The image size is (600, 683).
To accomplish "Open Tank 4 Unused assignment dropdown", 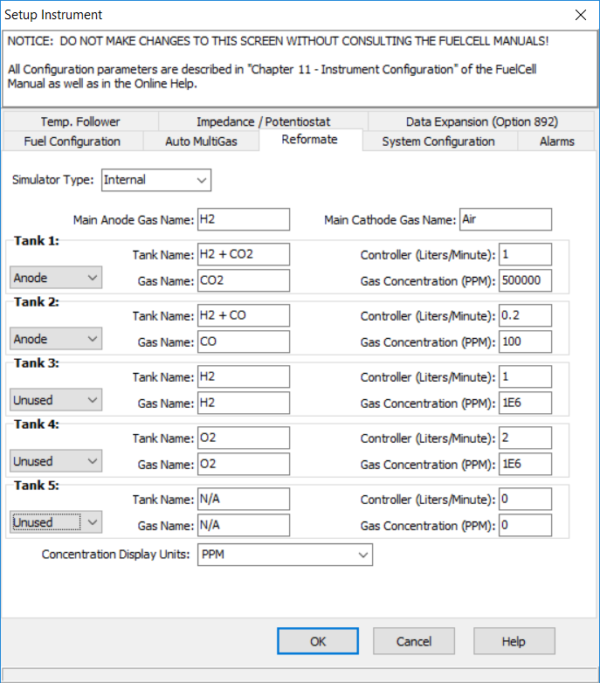I will point(56,461).
